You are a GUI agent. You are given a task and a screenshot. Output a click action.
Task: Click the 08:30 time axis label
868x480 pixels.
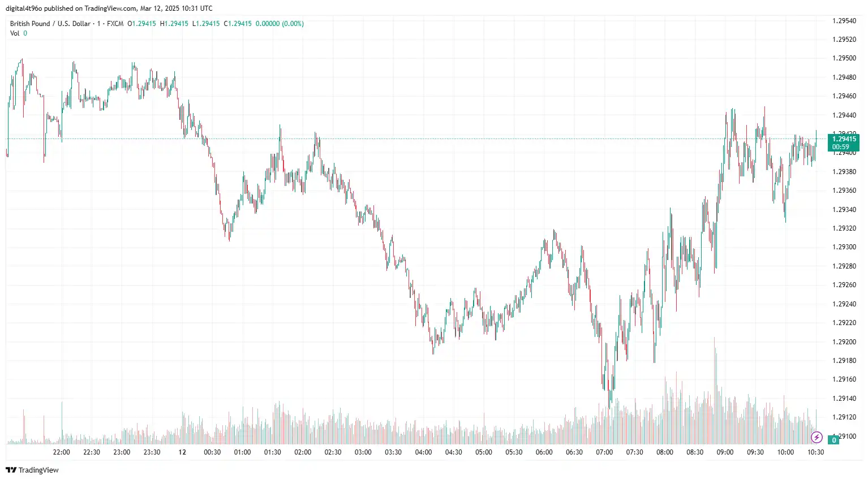(695, 452)
